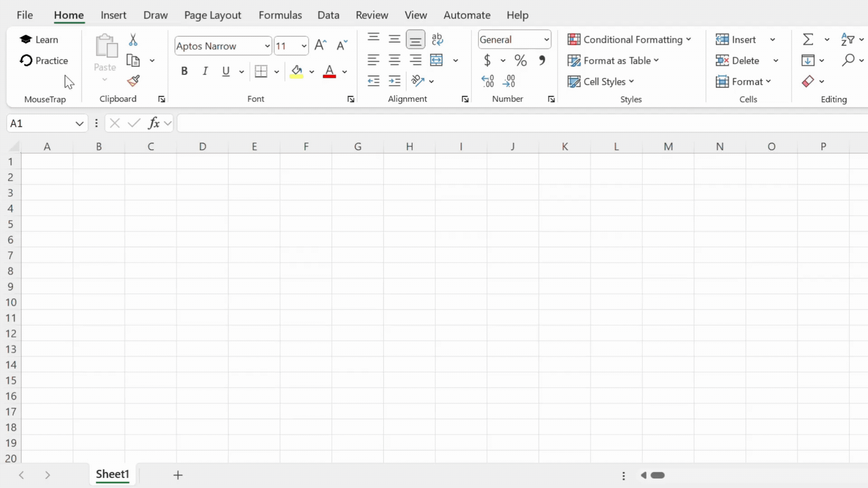Image resolution: width=868 pixels, height=488 pixels.
Task: Click the Format Painter brush icon
Action: click(133, 81)
